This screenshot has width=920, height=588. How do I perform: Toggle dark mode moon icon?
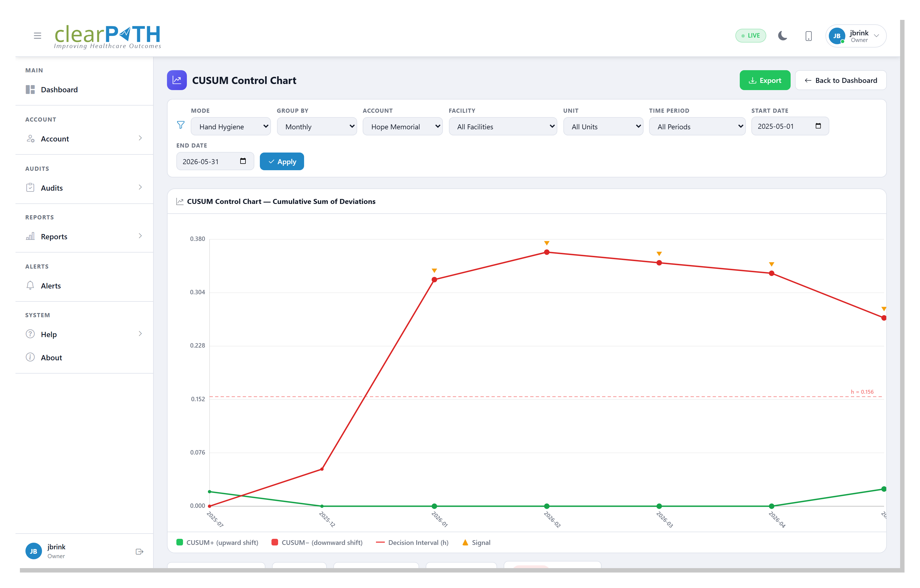(x=782, y=36)
